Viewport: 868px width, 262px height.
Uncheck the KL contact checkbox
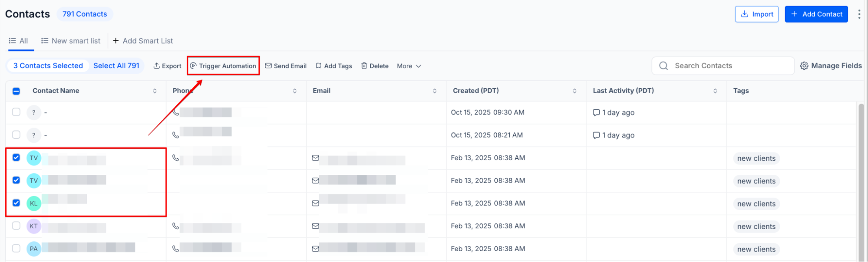(16, 203)
